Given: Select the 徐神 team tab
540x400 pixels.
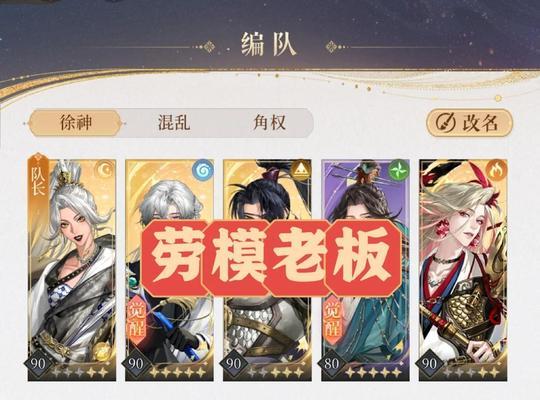Looking at the screenshot, I should click(x=75, y=123).
